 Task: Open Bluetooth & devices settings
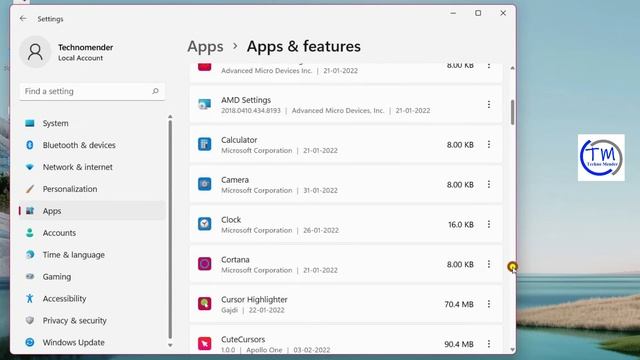(x=92, y=145)
